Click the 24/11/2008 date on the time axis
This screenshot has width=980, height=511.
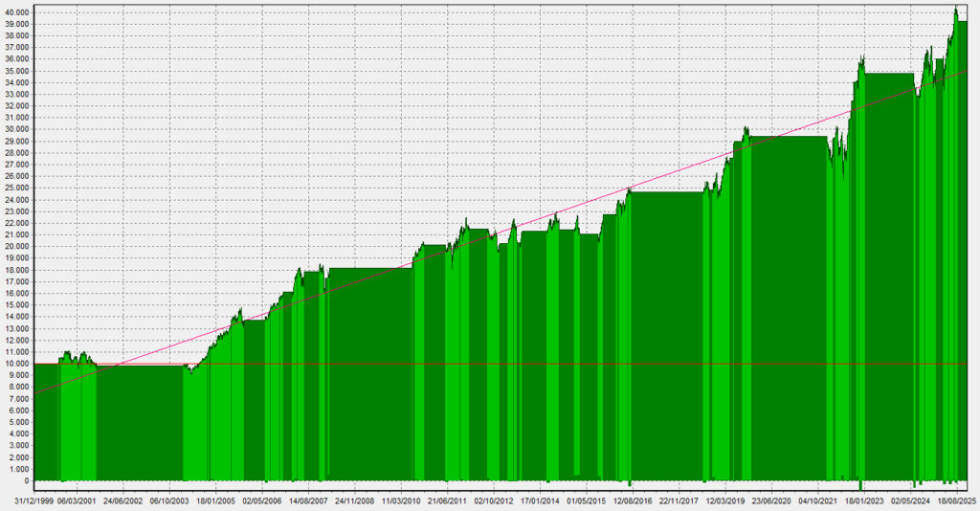(353, 500)
